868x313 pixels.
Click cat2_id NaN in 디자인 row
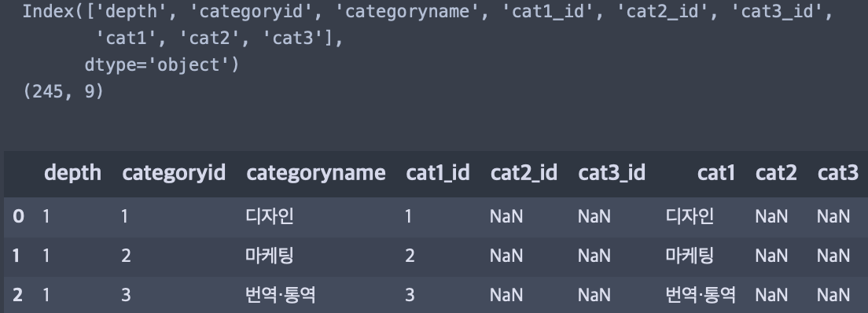coord(506,216)
